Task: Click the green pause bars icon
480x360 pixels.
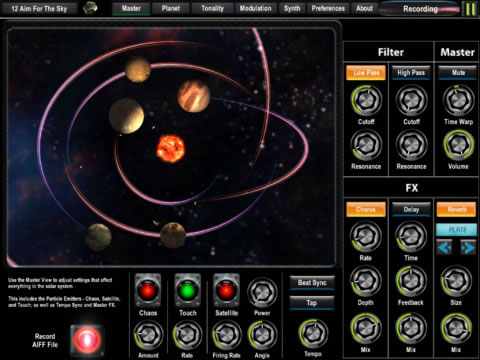Action: coord(470,9)
